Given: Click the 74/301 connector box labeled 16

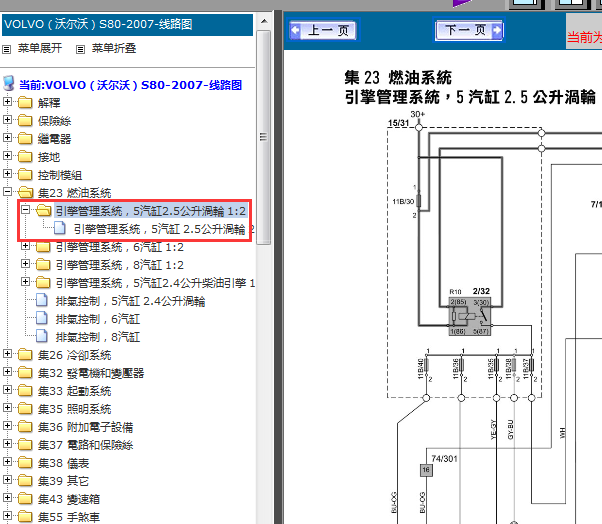Looking at the screenshot, I should click(426, 470).
